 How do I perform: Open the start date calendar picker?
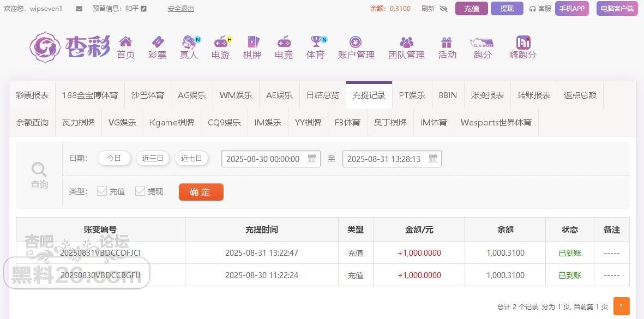[312, 159]
